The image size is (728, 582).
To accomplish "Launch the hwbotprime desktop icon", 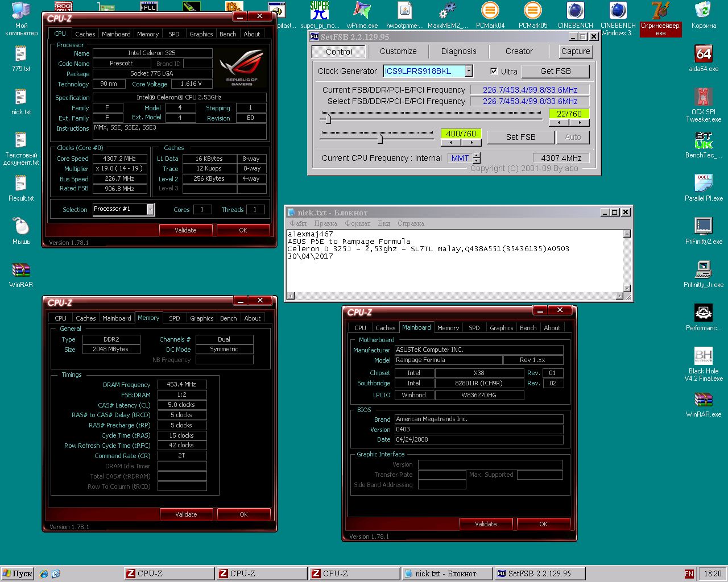I will (x=404, y=15).
